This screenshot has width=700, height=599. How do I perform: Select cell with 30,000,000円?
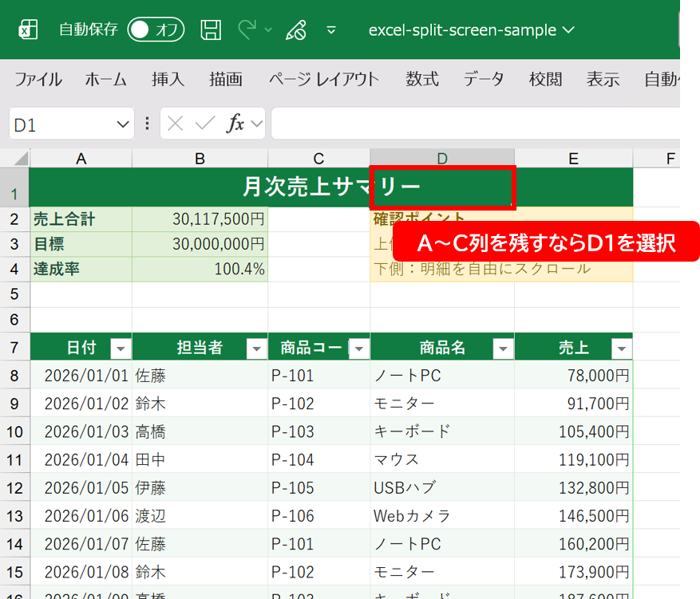click(x=200, y=244)
